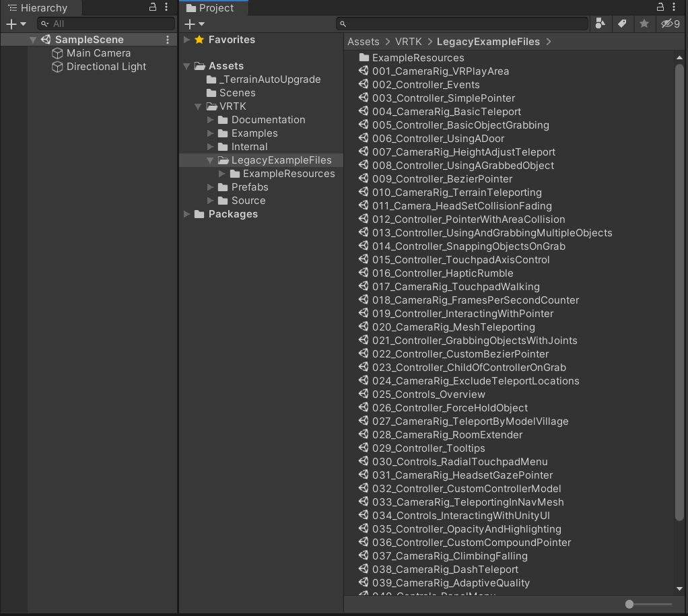Collapse the SampleScene hierarchy arrow
688x616 pixels.
(32, 40)
